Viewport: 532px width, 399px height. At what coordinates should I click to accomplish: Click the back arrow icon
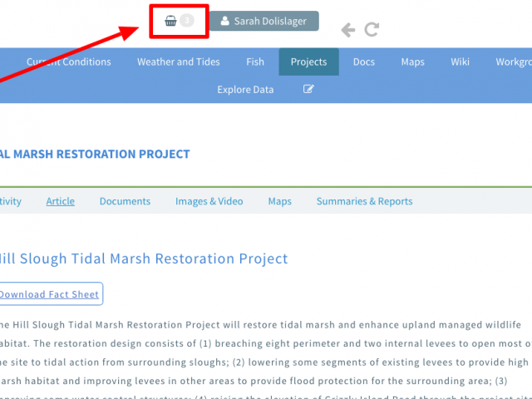click(348, 30)
